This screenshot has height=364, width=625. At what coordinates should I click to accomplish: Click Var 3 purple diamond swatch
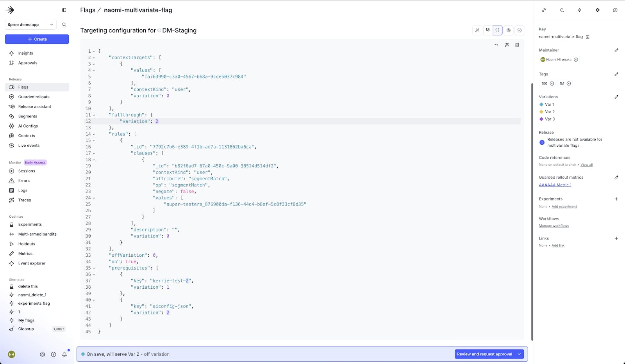coord(541,119)
